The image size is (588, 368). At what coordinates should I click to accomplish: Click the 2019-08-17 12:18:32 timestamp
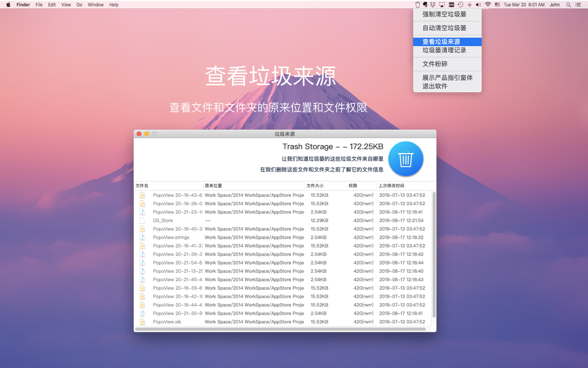pyautogui.click(x=401, y=237)
